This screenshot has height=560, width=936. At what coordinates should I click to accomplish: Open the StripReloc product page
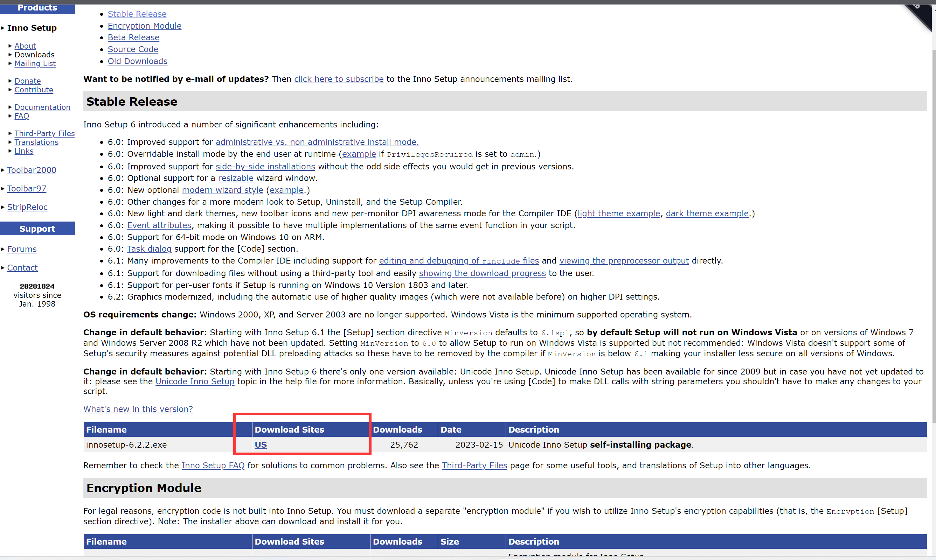pos(27,207)
